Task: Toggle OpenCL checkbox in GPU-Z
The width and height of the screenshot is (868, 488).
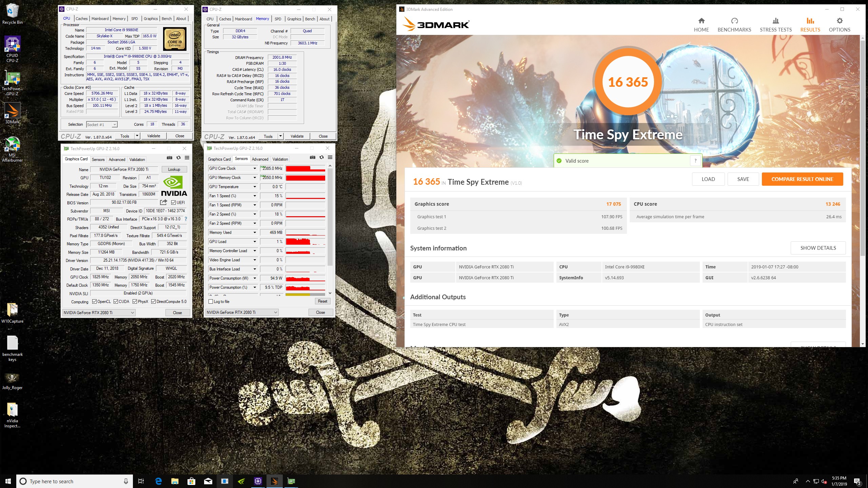Action: (x=94, y=302)
